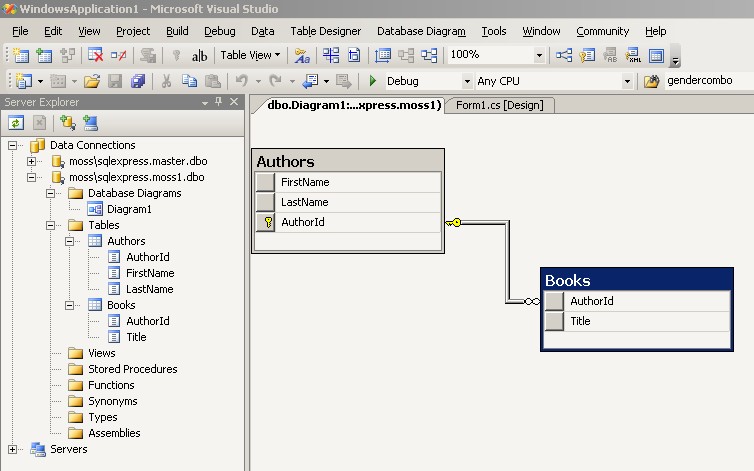Select the Stored Procedures folder
This screenshot has width=754, height=471.
(x=133, y=369)
